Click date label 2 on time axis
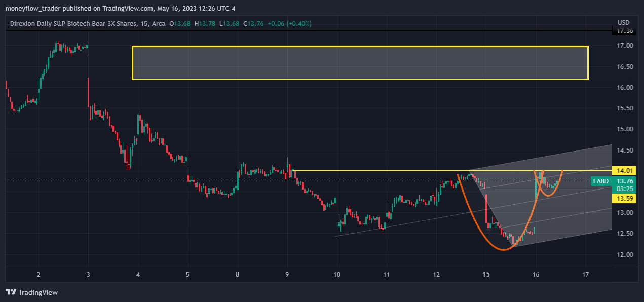Screen dimensions: 644x302 pos(39,274)
